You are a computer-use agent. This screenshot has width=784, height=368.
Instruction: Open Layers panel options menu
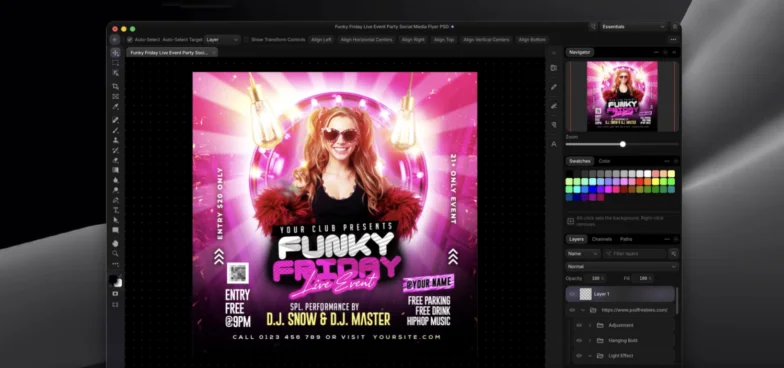(666, 240)
